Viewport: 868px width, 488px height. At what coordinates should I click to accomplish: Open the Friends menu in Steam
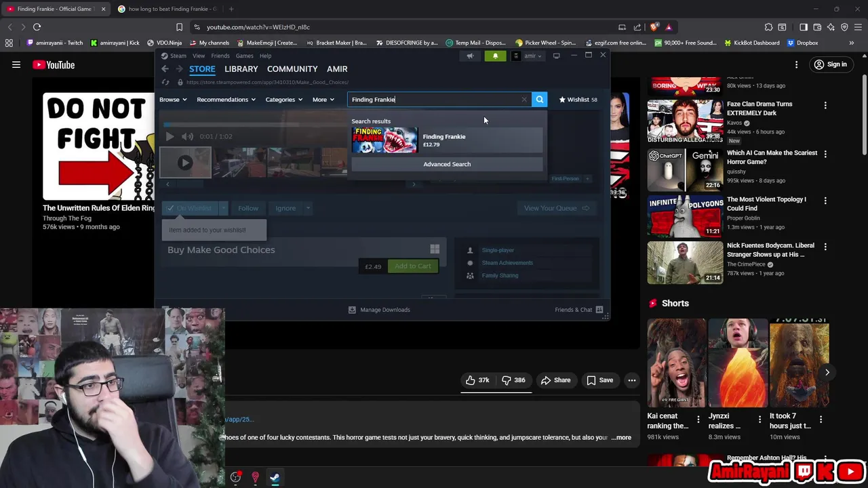coord(220,56)
